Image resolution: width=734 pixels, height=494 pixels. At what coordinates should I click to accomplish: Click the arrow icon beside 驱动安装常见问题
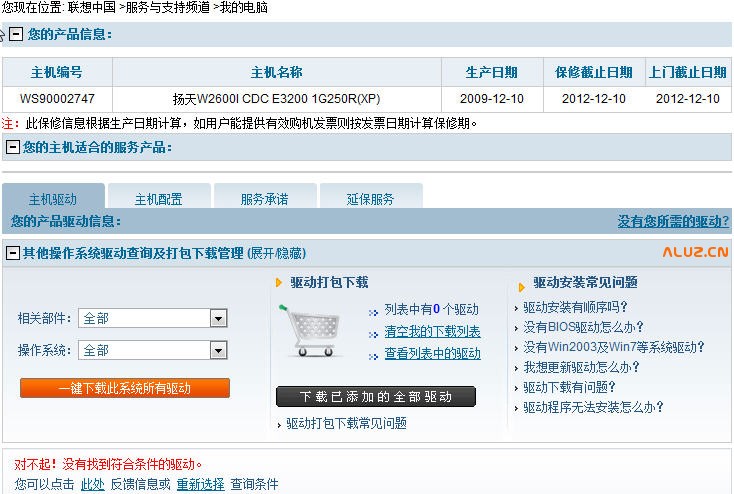pyautogui.click(x=521, y=287)
